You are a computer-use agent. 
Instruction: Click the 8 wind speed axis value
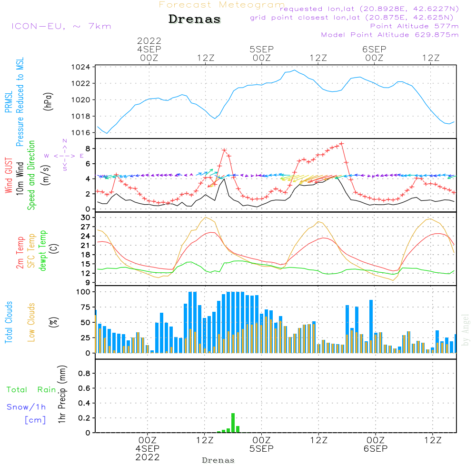coord(88,149)
